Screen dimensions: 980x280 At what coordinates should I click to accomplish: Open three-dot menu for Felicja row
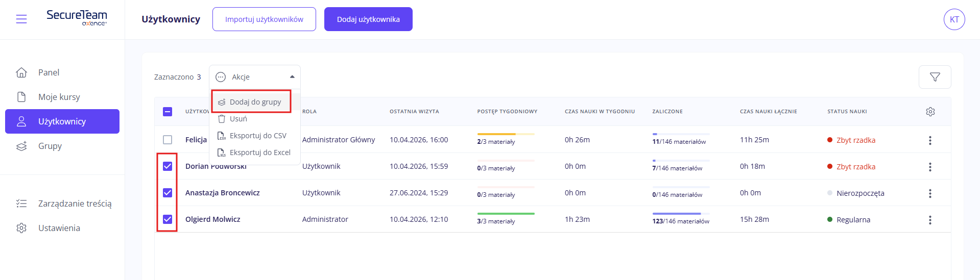tap(929, 140)
